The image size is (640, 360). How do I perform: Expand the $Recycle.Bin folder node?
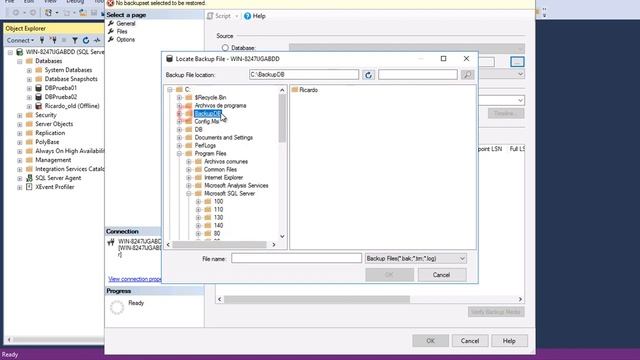179,98
